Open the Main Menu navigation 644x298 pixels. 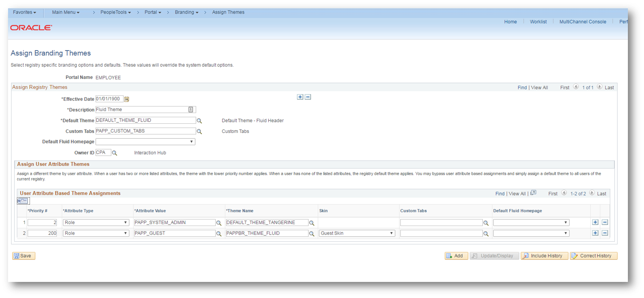click(x=66, y=12)
